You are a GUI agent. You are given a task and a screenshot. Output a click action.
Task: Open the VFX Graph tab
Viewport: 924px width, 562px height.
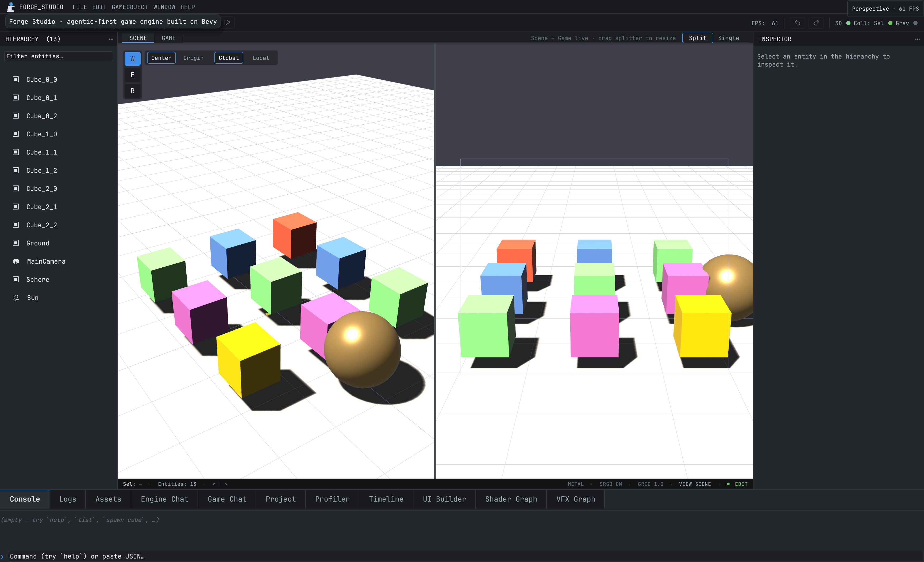click(576, 499)
